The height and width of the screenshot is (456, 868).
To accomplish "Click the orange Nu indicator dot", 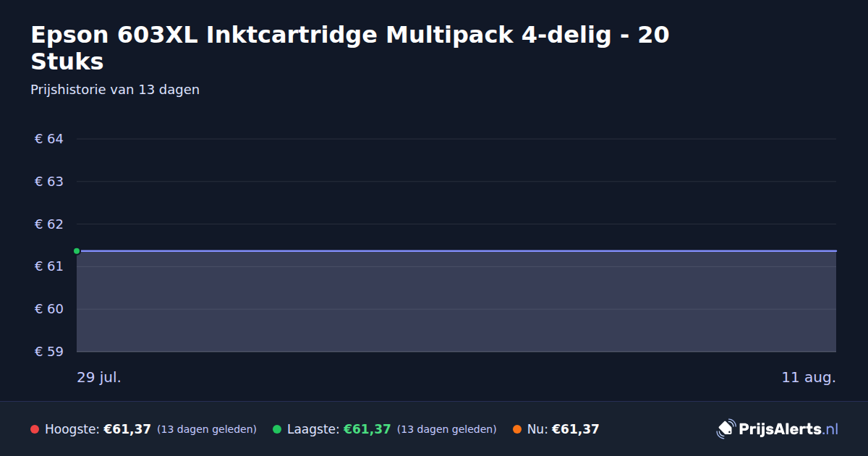I will 517,429.
